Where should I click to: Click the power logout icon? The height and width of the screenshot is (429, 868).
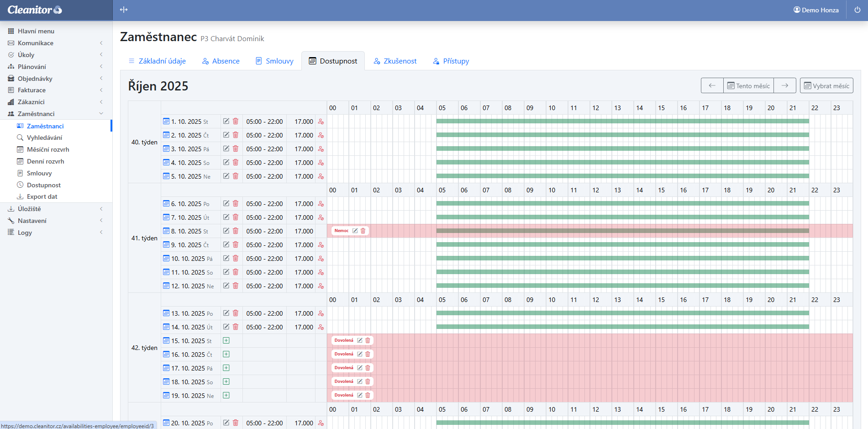tap(857, 10)
